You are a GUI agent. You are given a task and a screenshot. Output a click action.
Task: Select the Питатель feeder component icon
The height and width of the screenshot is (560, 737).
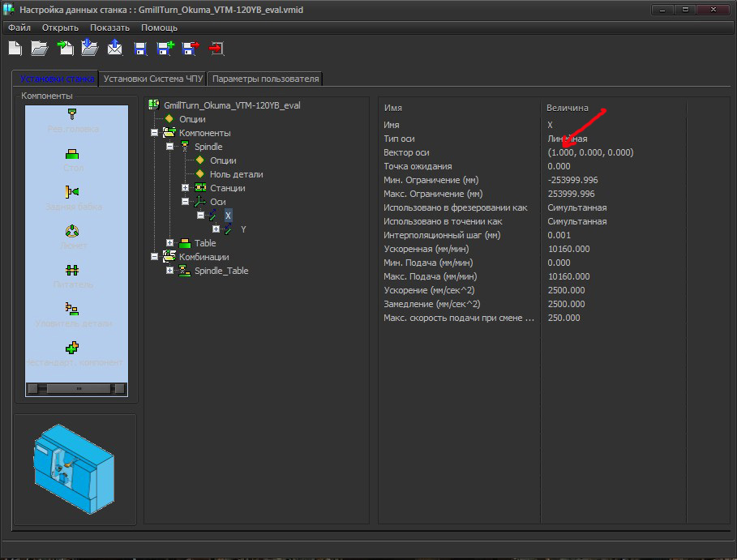73,270
